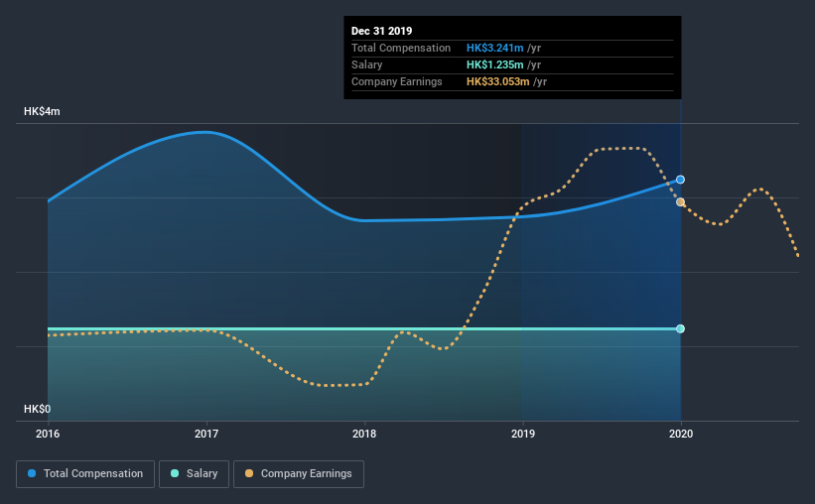The height and width of the screenshot is (504, 815).
Task: Toggle the Company Earnings legend button
Action: click(299, 474)
